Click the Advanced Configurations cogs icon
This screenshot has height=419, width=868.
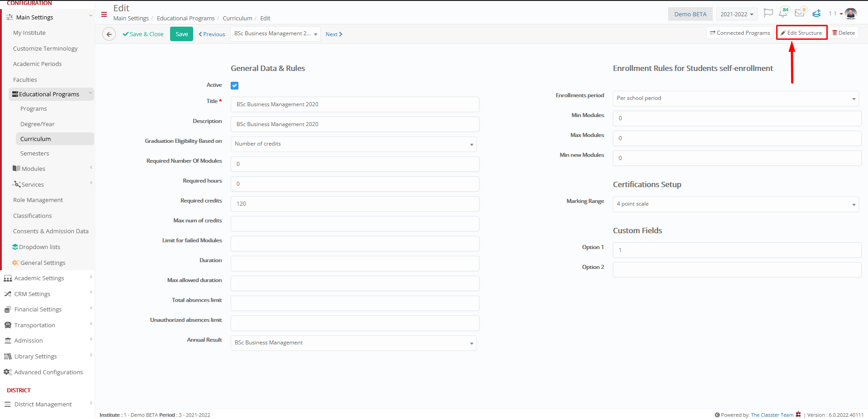tap(8, 372)
